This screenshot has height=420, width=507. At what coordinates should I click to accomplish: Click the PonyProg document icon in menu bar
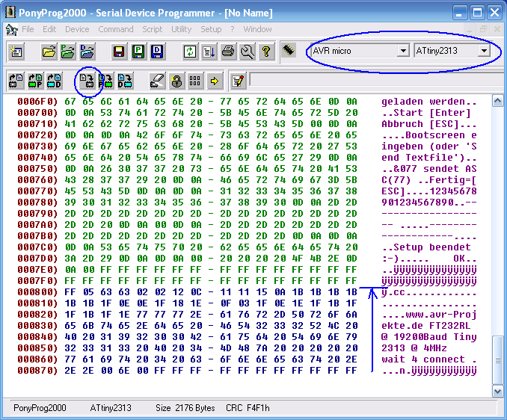[12, 30]
